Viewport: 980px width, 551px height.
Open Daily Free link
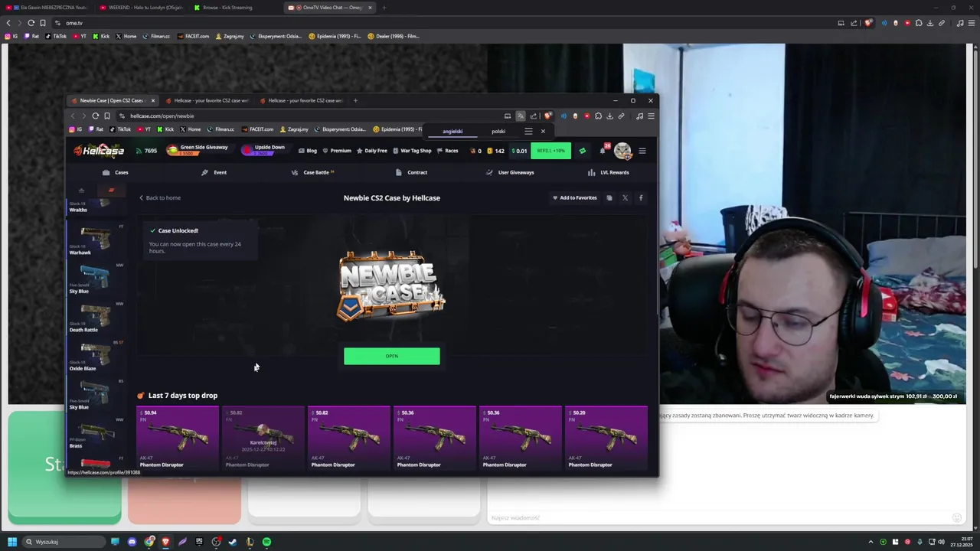372,151
